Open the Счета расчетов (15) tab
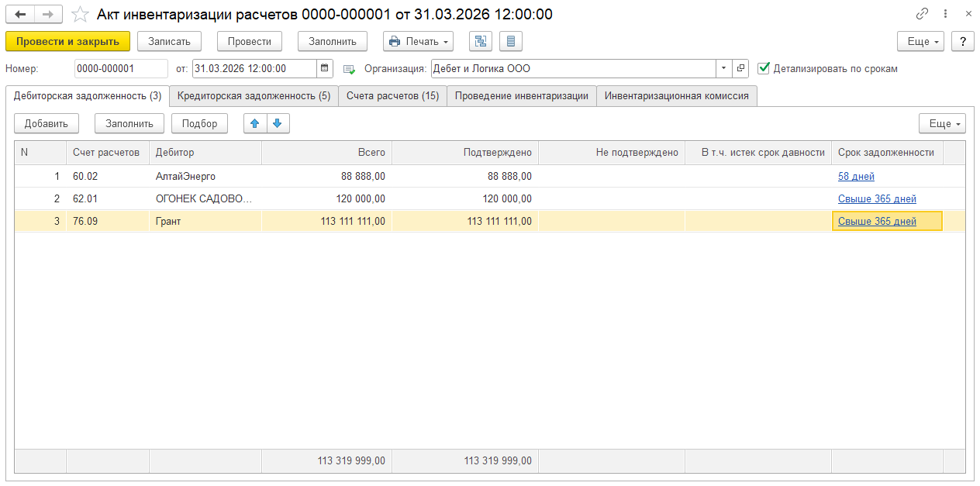This screenshot has height=486, width=980. click(x=392, y=96)
